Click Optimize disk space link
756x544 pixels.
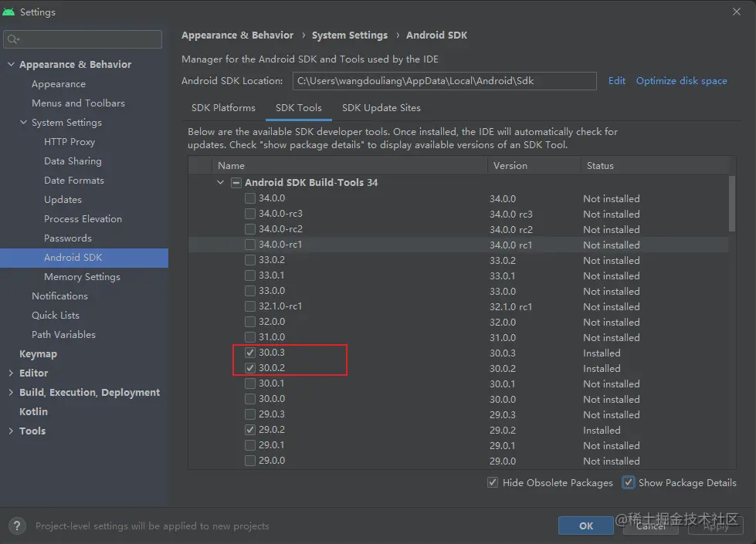(681, 80)
